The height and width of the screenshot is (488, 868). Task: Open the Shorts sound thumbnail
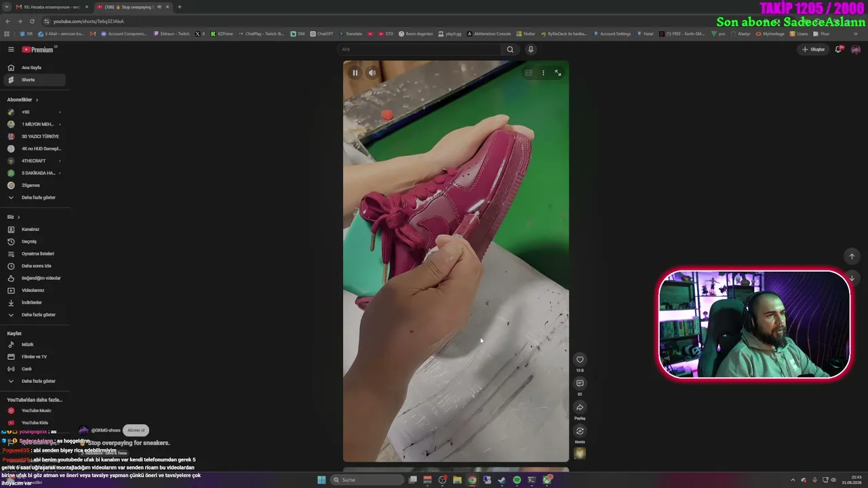[580, 453]
